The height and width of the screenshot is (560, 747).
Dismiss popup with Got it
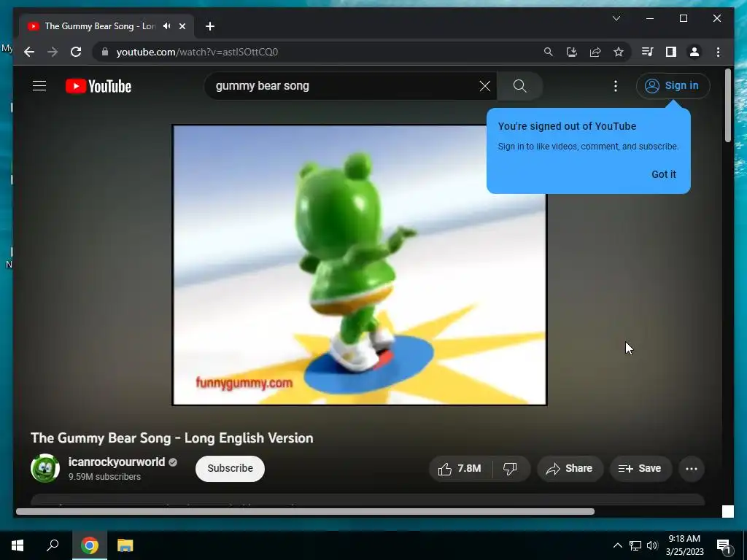click(x=664, y=174)
